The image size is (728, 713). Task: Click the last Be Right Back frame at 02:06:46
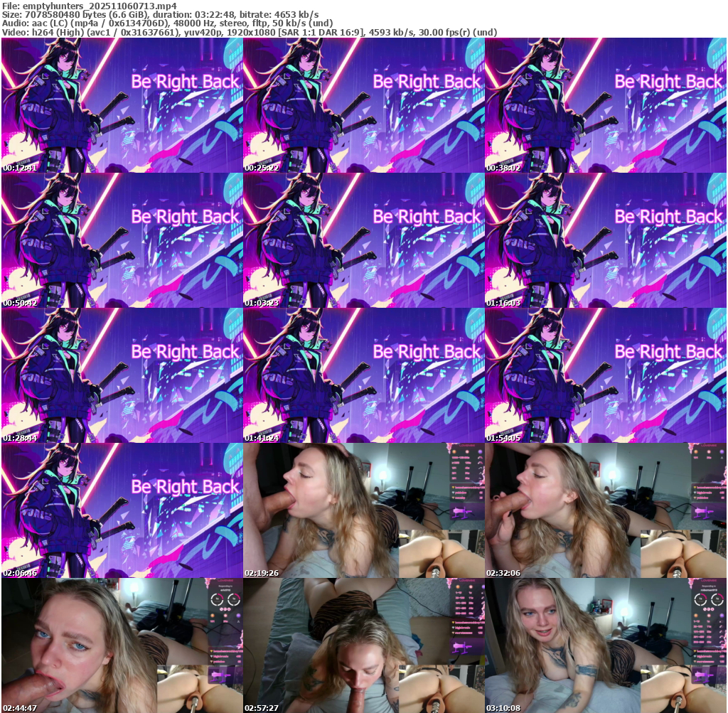(x=122, y=510)
